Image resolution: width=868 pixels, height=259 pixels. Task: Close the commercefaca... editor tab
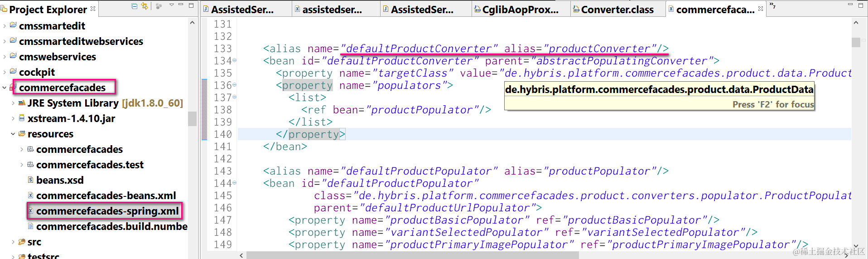click(x=761, y=8)
